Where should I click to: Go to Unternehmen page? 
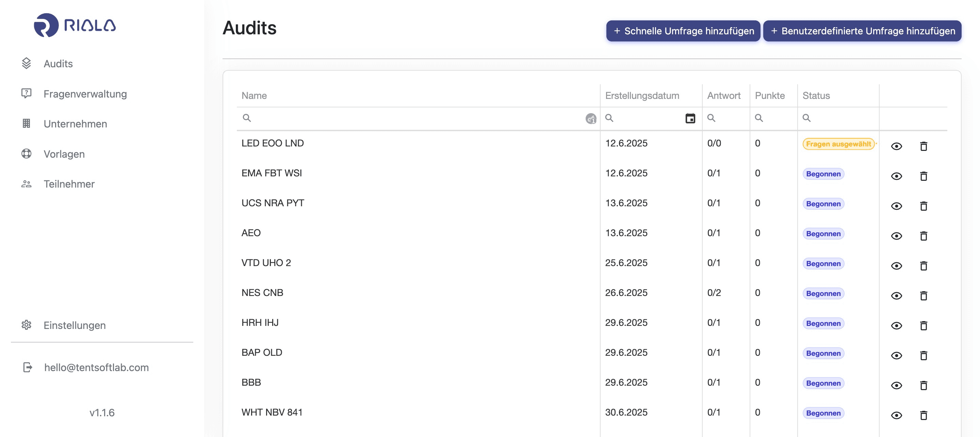[75, 124]
